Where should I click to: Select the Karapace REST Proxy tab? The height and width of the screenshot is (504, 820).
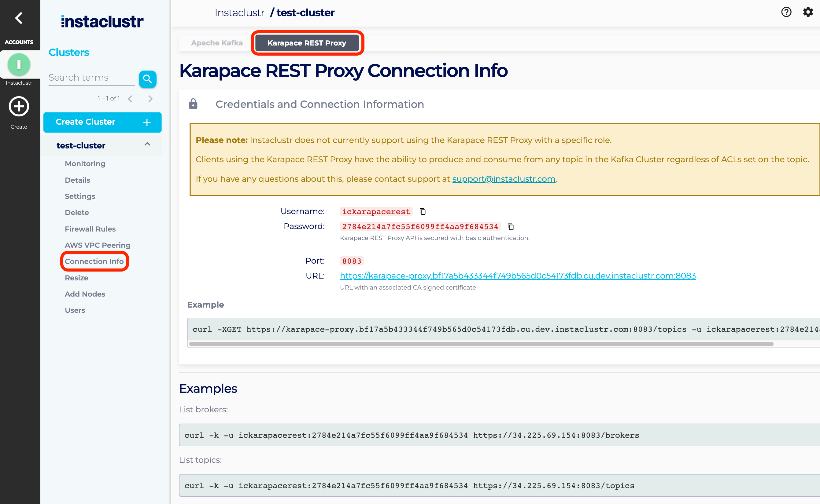point(307,43)
